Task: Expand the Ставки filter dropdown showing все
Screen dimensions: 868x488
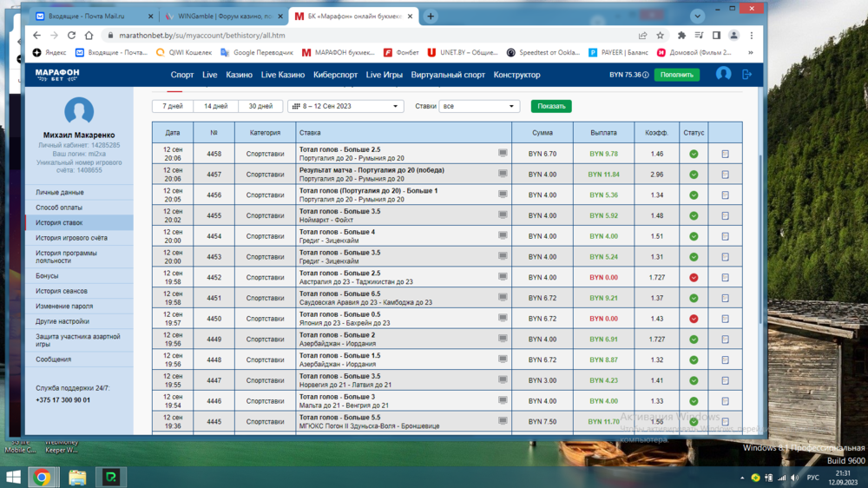Action: [x=478, y=106]
